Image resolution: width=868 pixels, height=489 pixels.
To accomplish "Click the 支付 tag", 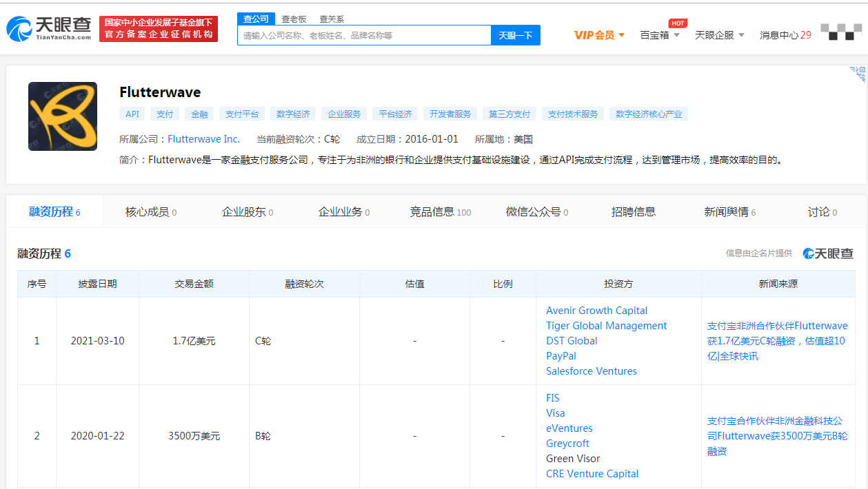I will click(x=165, y=114).
